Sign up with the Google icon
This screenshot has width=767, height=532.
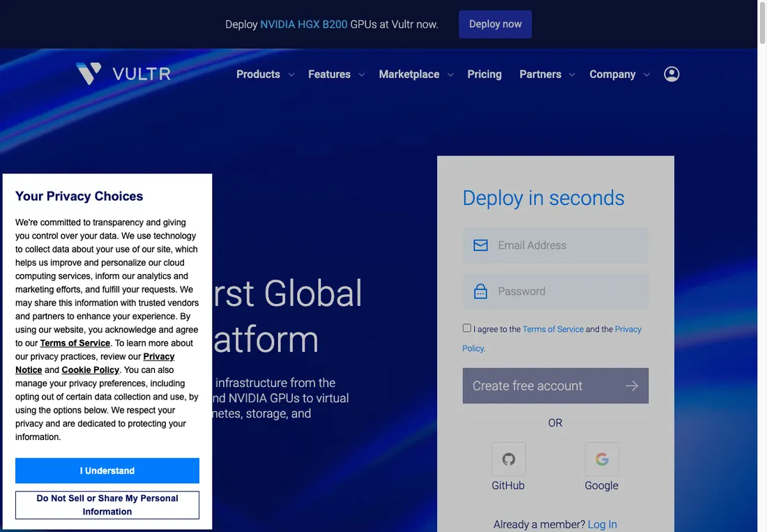click(x=602, y=459)
